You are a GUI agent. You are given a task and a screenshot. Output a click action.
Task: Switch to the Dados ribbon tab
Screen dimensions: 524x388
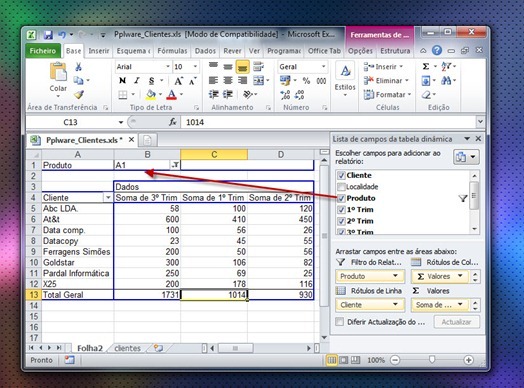(x=205, y=51)
